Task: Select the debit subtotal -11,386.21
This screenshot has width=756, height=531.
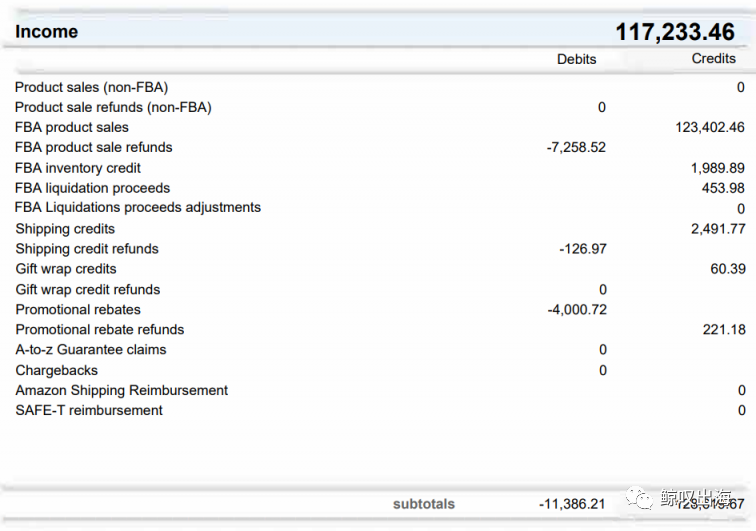Action: (x=572, y=504)
